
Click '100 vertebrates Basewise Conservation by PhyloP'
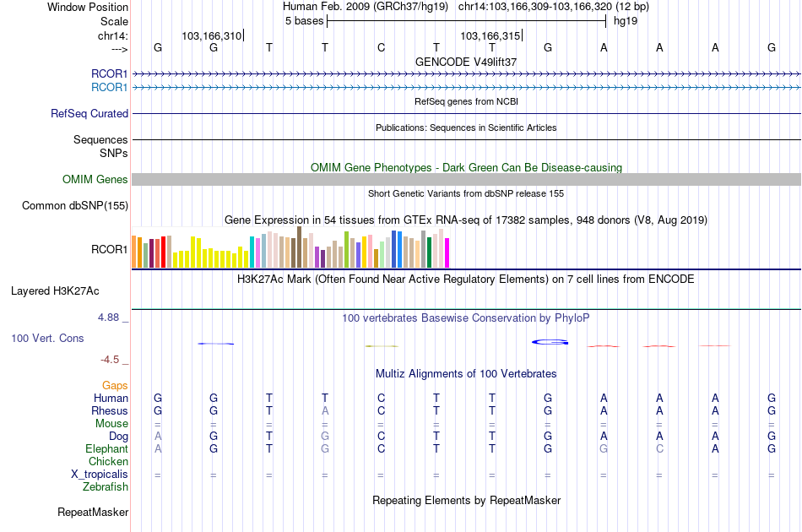pyautogui.click(x=466, y=318)
